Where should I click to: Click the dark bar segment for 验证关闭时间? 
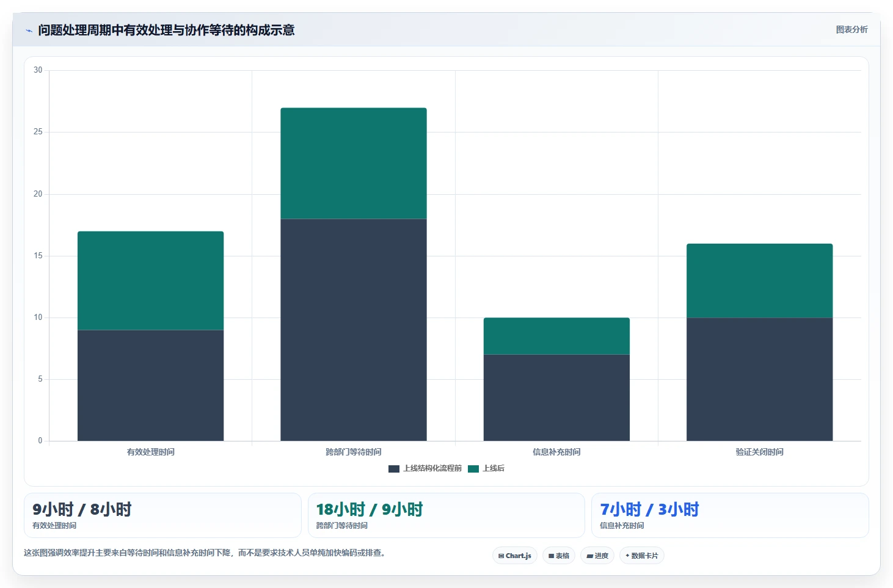coord(759,379)
